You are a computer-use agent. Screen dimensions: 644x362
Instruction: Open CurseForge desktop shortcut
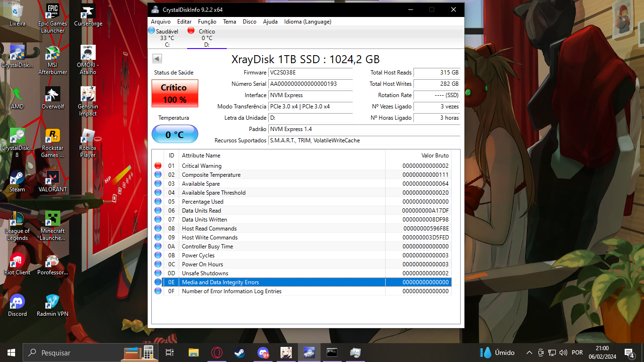click(88, 15)
